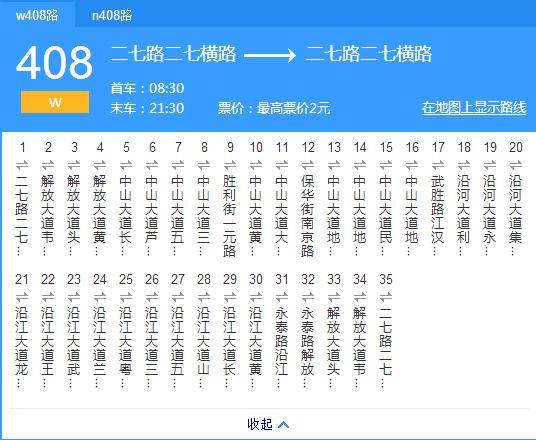Click the transfer arrows icon under stop 31
The height and width of the screenshot is (440, 536).
pyautogui.click(x=282, y=296)
